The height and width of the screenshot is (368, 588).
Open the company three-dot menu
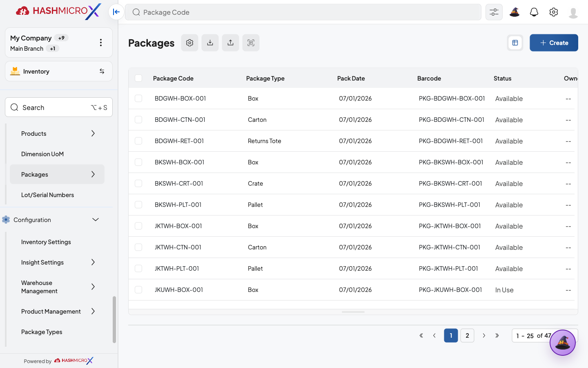tap(101, 43)
